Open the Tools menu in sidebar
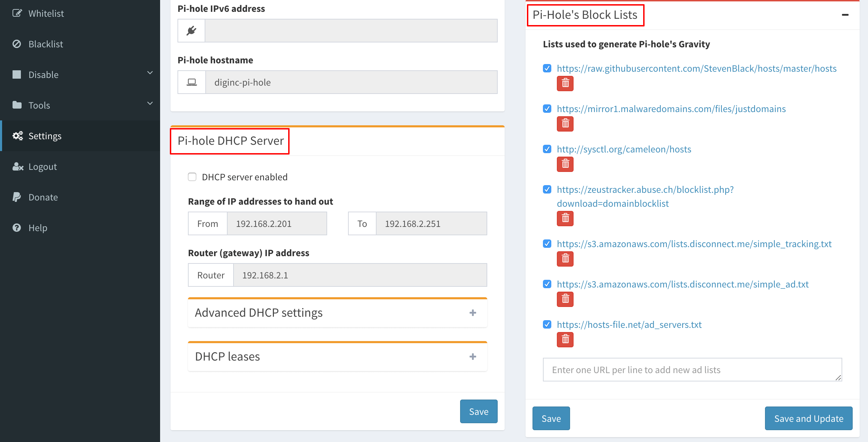Screen dimensions: 868x442 (x=39, y=105)
